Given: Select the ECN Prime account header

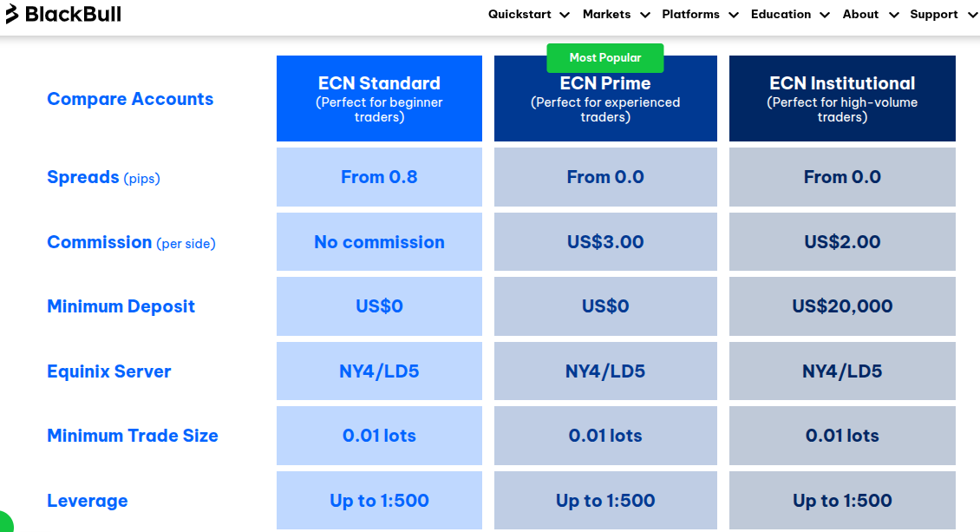Looking at the screenshot, I should pos(604,98).
